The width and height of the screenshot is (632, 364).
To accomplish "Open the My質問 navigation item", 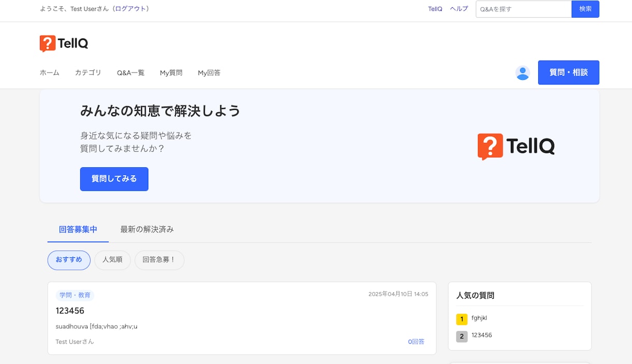I will point(171,72).
